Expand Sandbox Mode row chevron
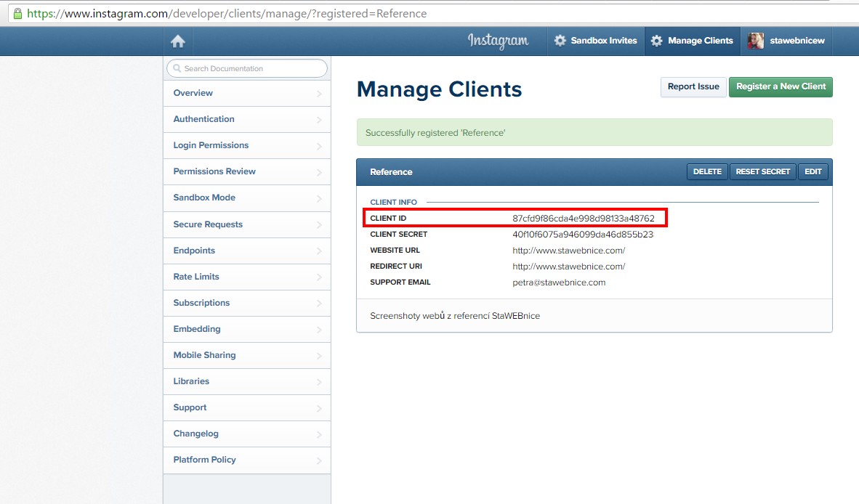Viewport: 859px width, 504px height. coord(319,199)
